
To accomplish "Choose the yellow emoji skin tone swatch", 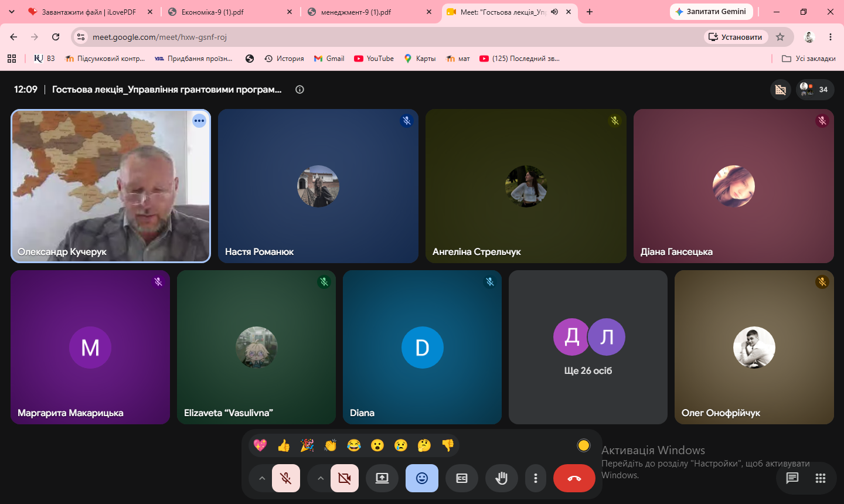I will coord(584,445).
